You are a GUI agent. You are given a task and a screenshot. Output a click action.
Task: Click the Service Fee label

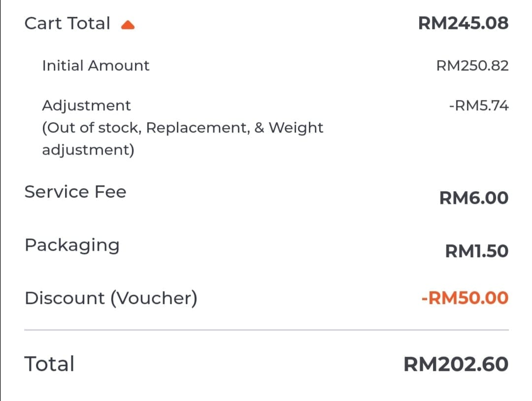pos(75,192)
